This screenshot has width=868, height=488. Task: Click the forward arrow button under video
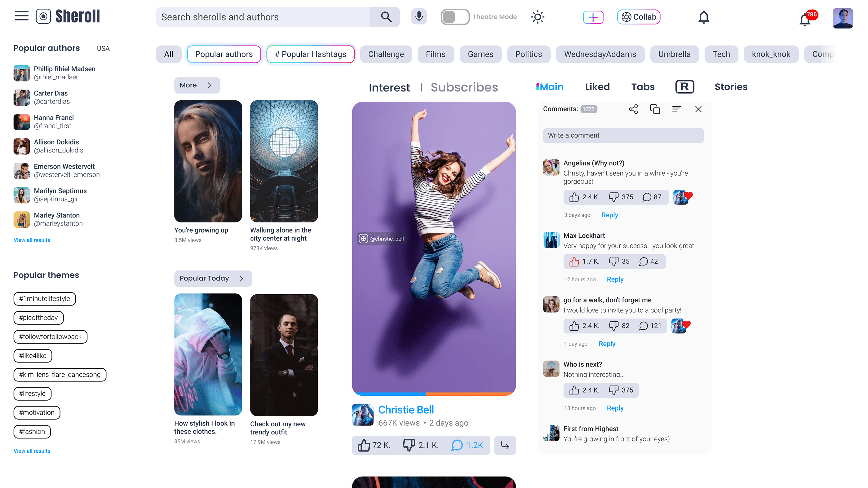point(505,445)
